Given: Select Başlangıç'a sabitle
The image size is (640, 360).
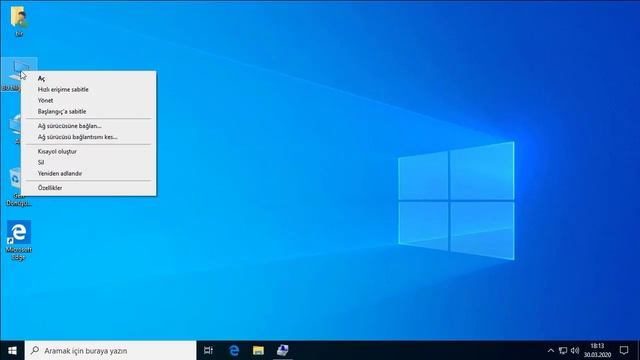Looking at the screenshot, I should pos(89,111).
